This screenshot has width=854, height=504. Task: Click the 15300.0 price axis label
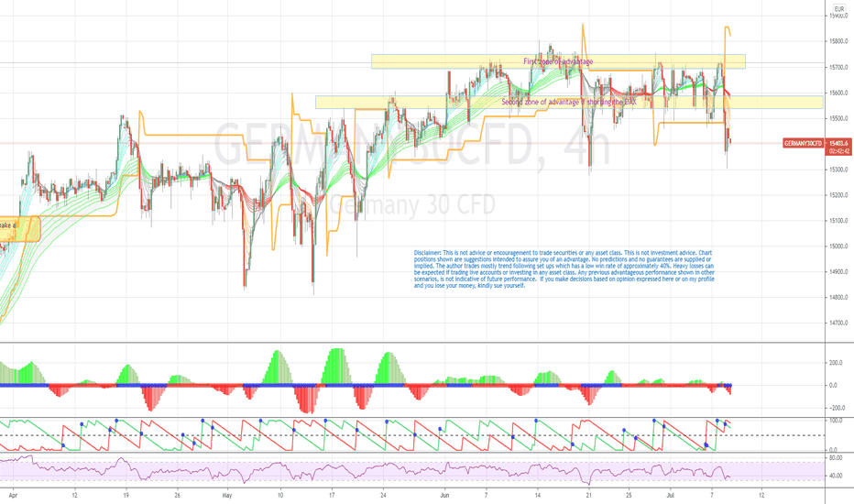pos(838,170)
